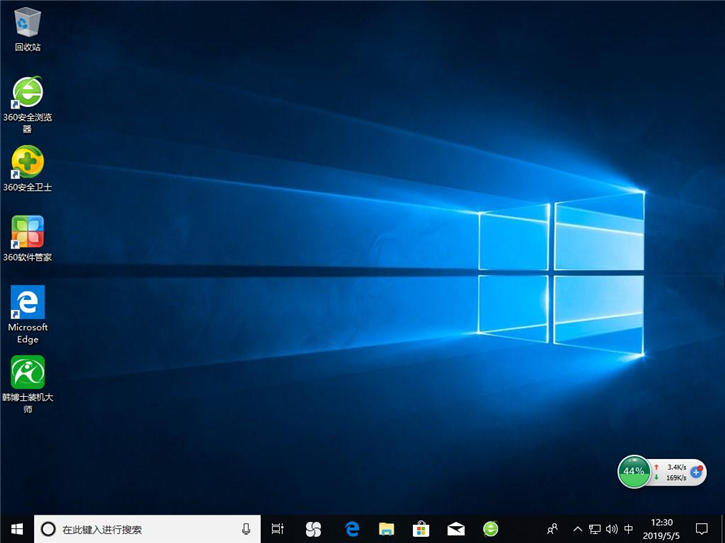
Task: Open File Explorer from the taskbar
Action: point(386,529)
